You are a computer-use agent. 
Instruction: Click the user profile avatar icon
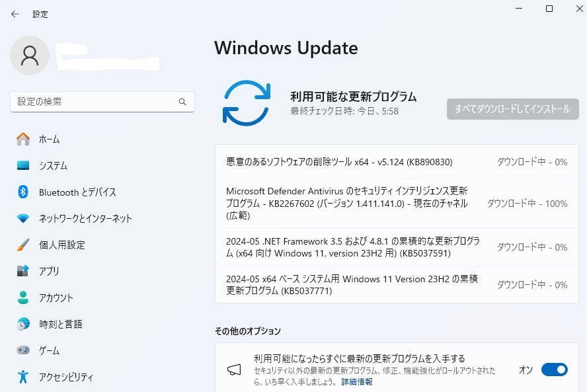30,56
